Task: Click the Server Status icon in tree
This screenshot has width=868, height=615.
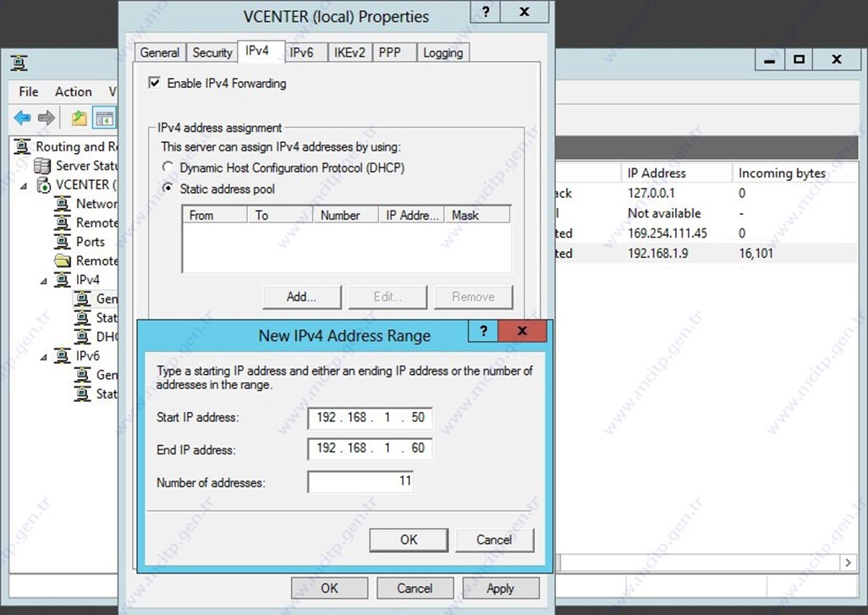Action: pyautogui.click(x=42, y=166)
